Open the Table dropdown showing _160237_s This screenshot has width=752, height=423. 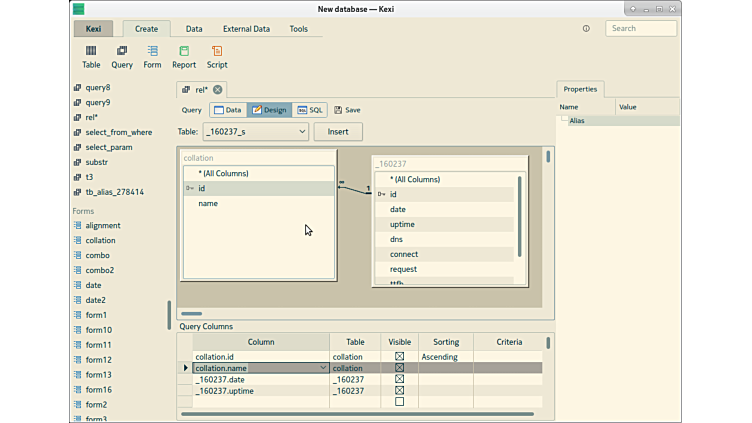[x=256, y=131]
